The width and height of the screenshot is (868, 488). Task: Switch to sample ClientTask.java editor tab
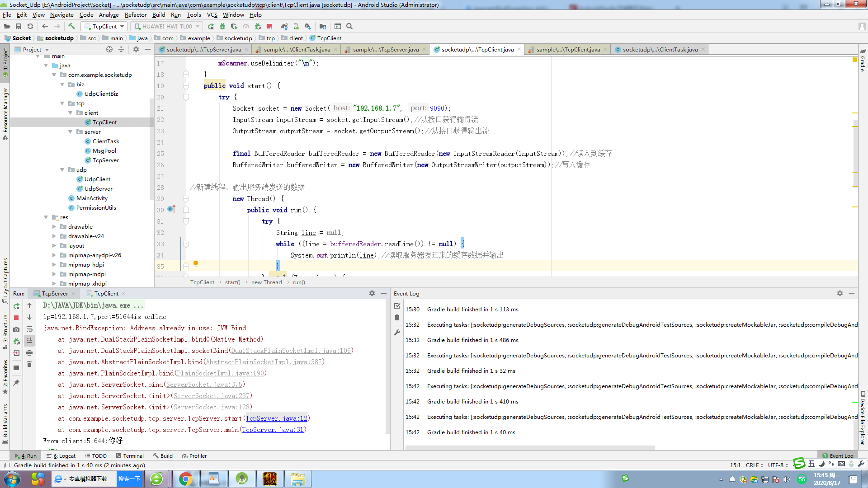coord(297,49)
